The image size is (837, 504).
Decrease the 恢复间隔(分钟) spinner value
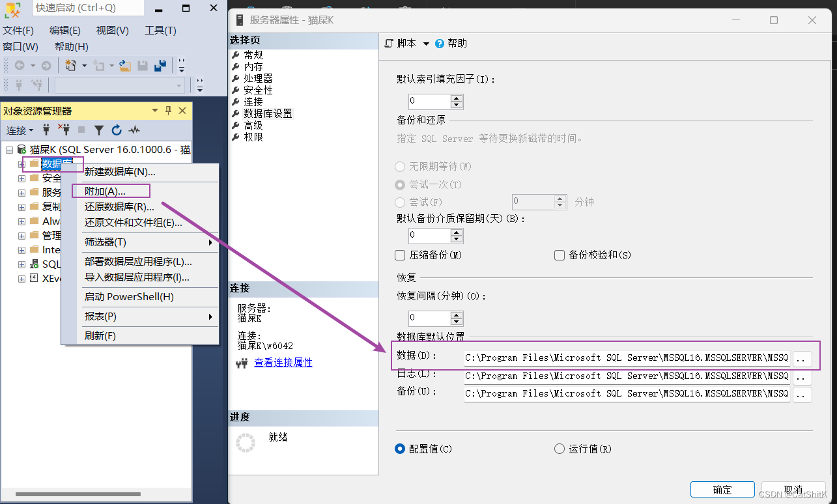457,322
